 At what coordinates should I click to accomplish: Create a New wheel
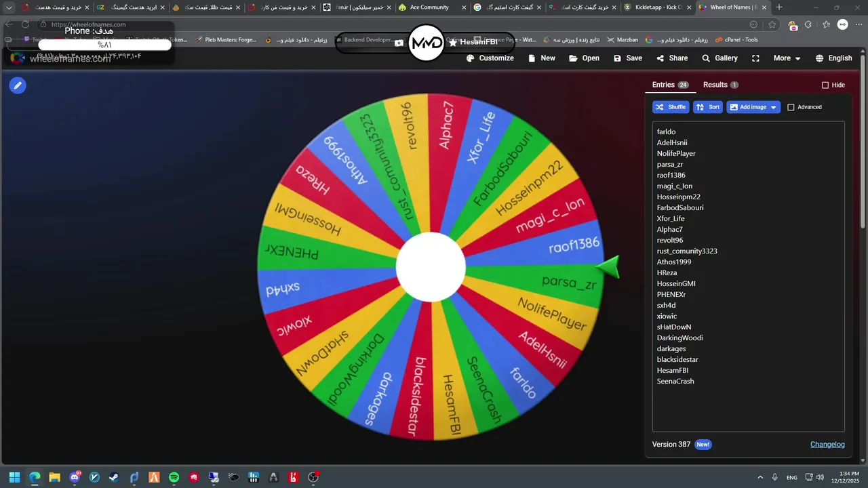tap(542, 58)
